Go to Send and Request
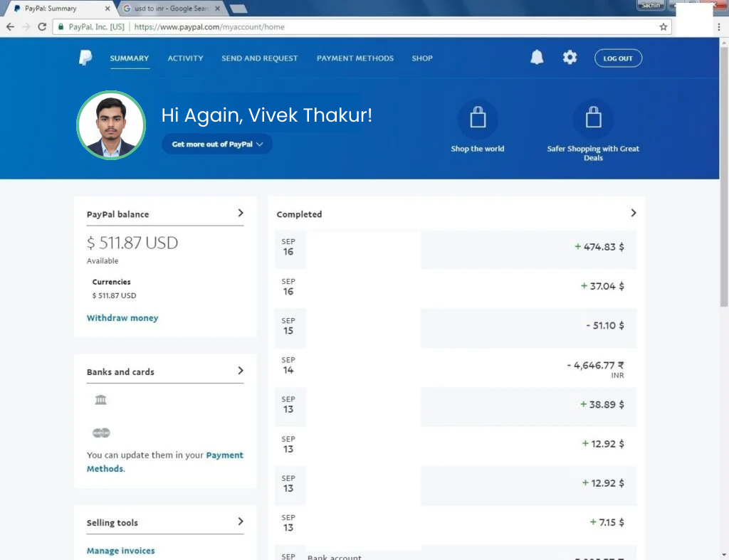 pos(259,58)
